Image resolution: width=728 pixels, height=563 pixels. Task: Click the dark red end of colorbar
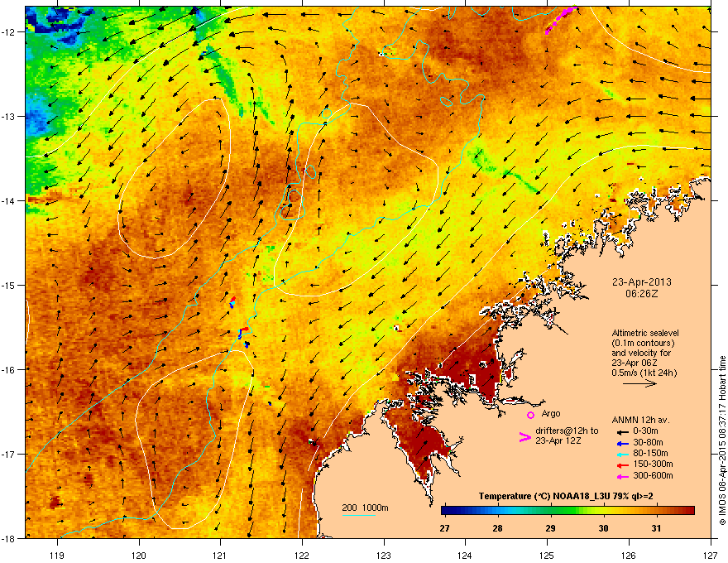[689, 511]
